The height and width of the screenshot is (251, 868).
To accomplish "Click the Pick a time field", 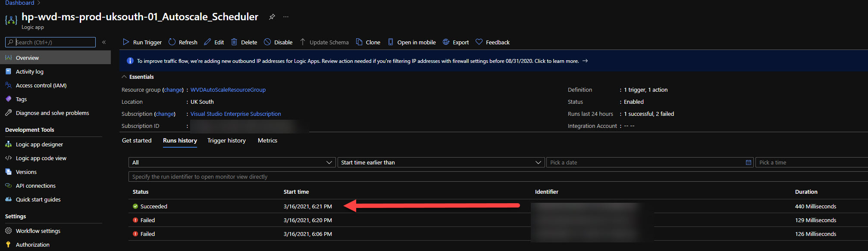I will [x=812, y=162].
